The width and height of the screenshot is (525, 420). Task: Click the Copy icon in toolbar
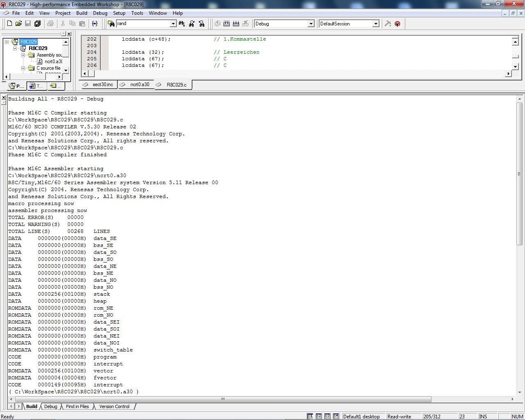(x=73, y=24)
